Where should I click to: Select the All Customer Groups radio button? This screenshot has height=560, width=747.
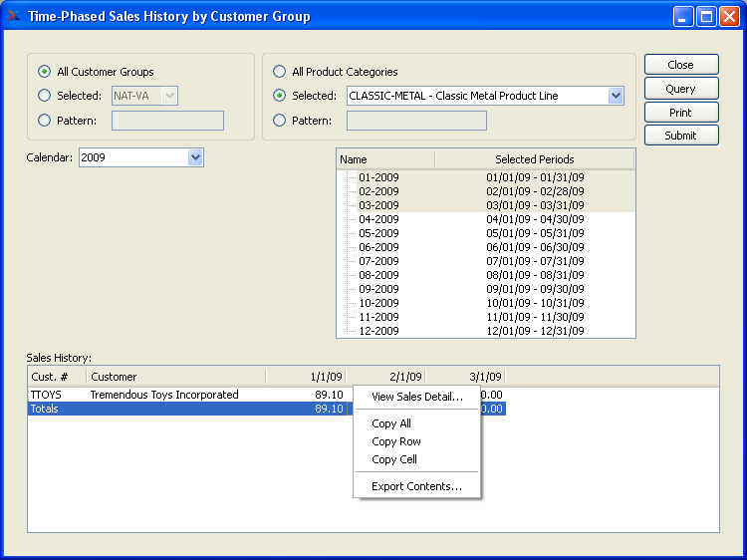pyautogui.click(x=44, y=72)
